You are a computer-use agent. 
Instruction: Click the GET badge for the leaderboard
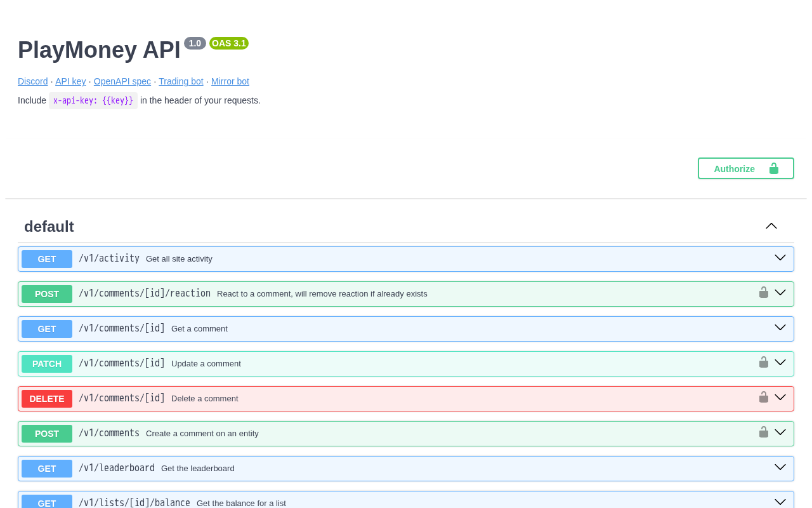click(47, 469)
